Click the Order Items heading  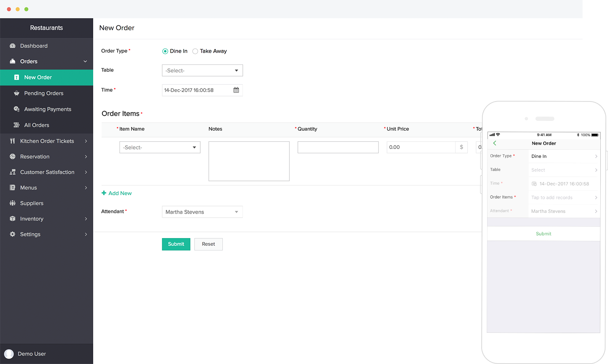tap(121, 114)
